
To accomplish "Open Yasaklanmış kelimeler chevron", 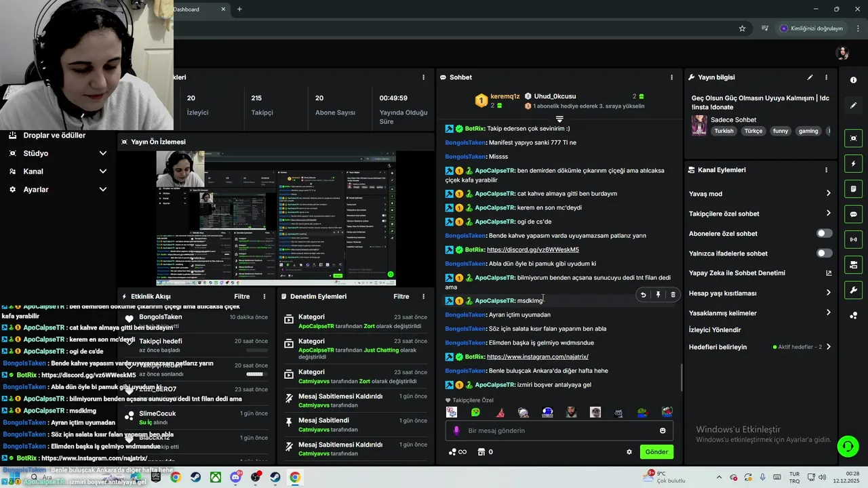I will (828, 313).
